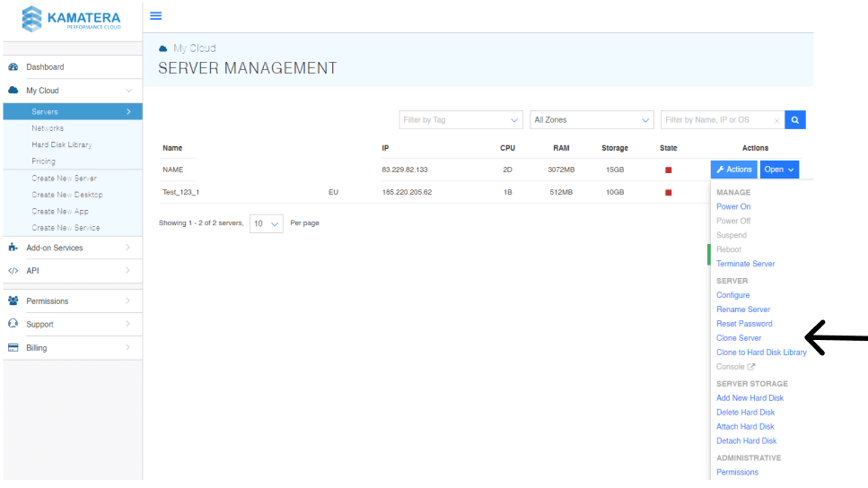Click the Kamatera logo
This screenshot has height=488, width=868.
tap(71, 19)
